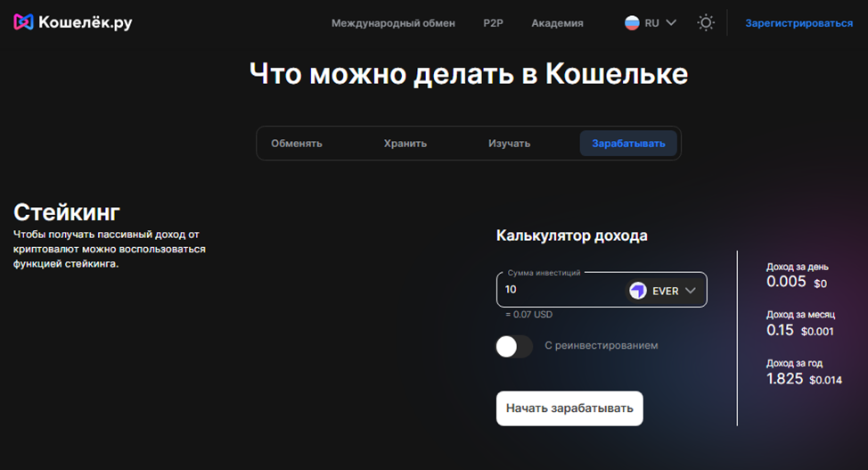Click the Кошелёк.ру logo icon
868x470 pixels.
(23, 22)
